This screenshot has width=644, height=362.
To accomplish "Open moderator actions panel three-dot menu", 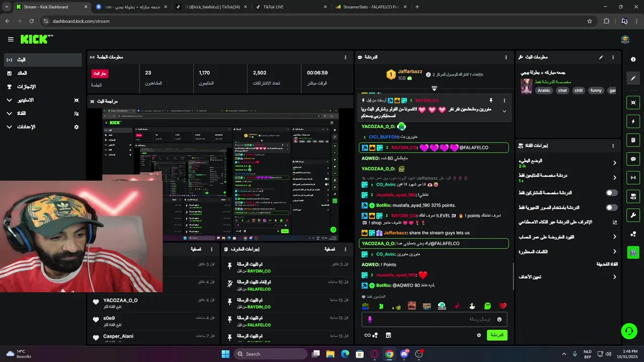I will click(x=345, y=249).
